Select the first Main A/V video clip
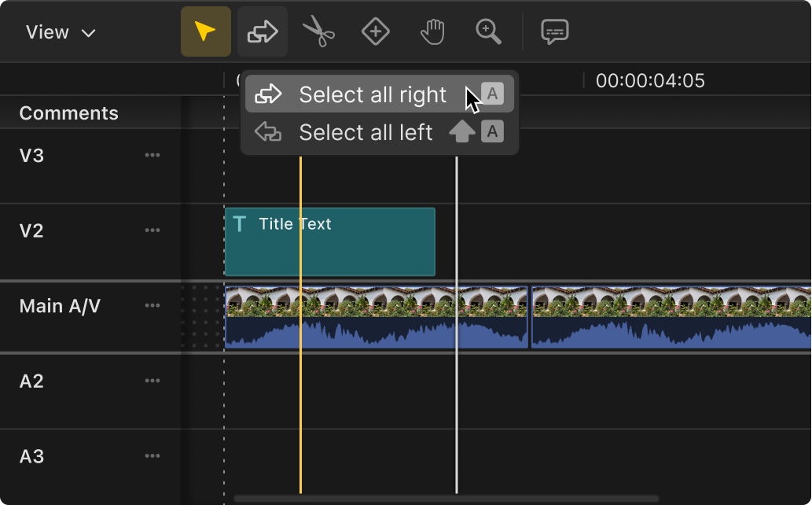This screenshot has height=505, width=812. coord(377,317)
